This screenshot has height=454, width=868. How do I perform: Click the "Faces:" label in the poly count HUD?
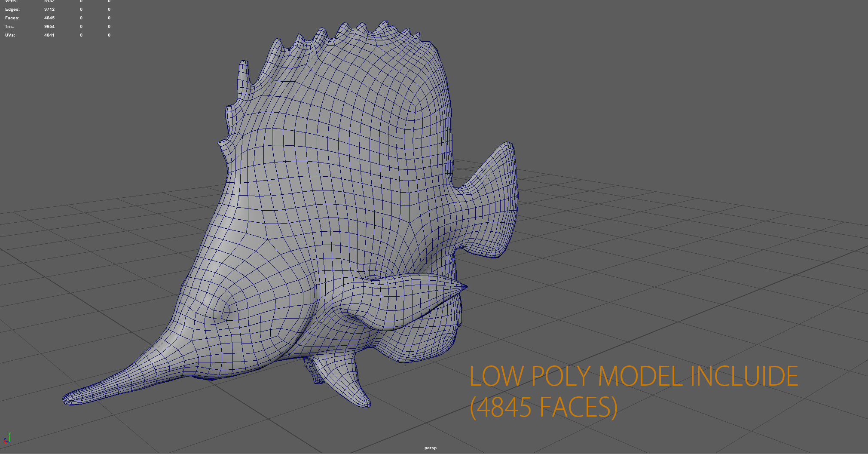click(12, 18)
